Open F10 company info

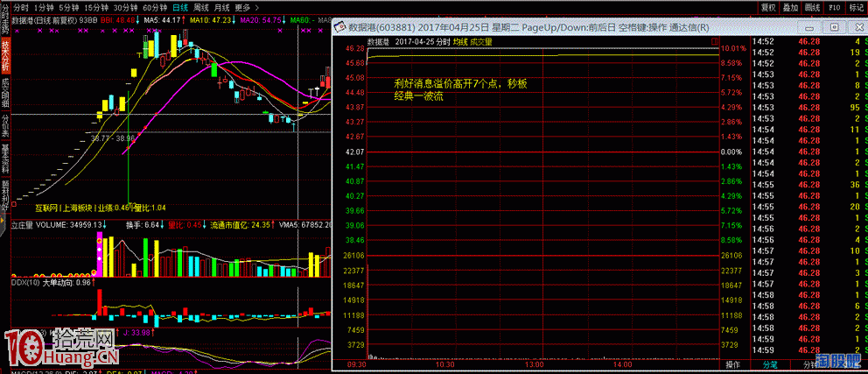tap(833, 6)
